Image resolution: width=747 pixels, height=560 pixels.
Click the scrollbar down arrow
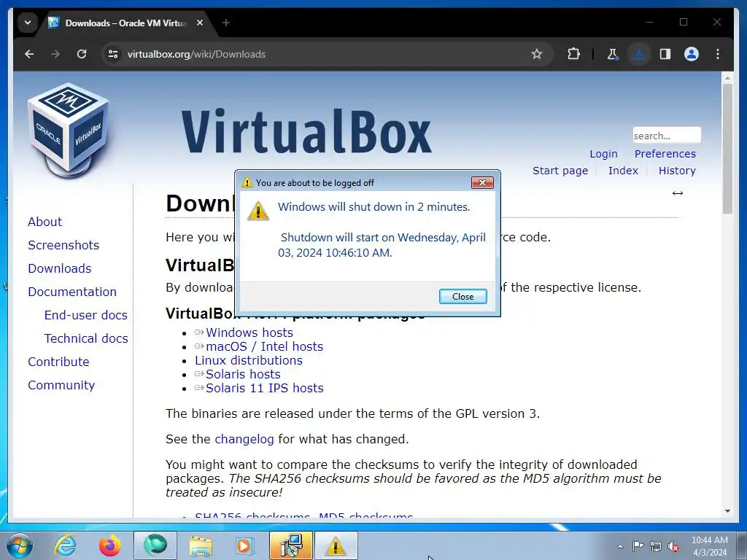tap(727, 511)
